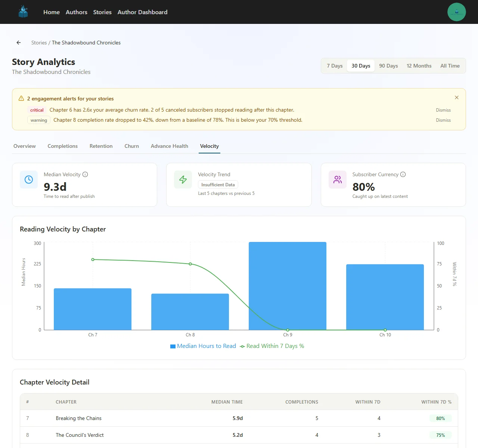478x448 pixels.
Task: Click the Median Velocity info icon
Action: 85,174
